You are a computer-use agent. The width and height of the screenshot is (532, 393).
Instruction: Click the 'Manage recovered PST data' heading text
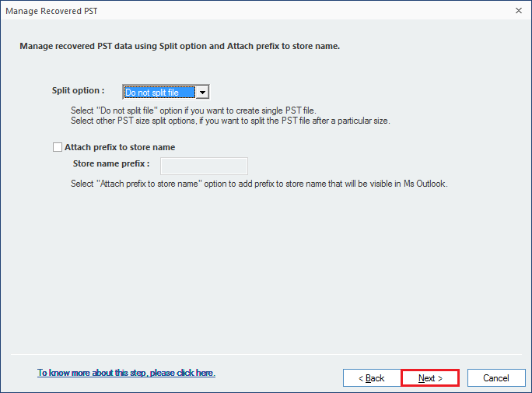180,46
